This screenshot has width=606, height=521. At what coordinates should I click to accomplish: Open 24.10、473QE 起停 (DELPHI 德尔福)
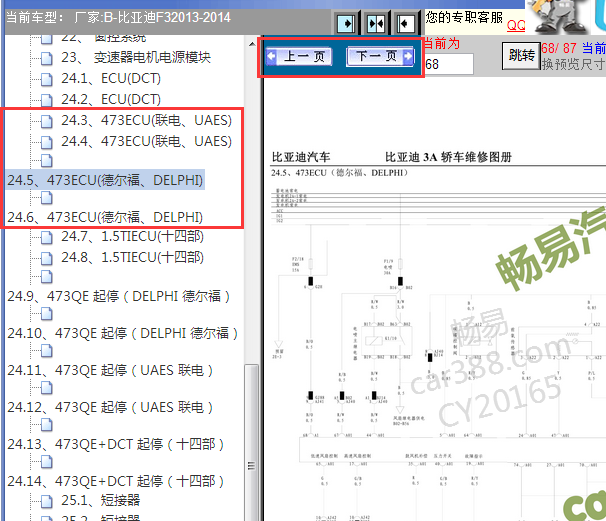[123, 334]
